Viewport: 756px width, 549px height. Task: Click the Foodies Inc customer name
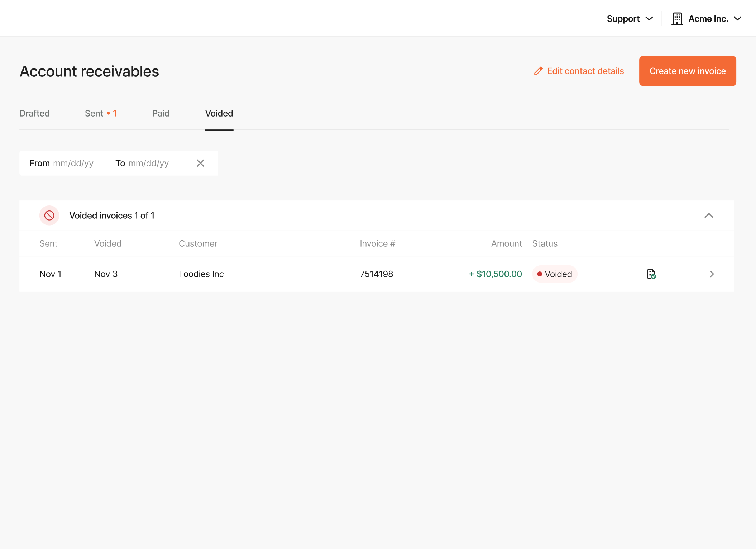click(201, 274)
